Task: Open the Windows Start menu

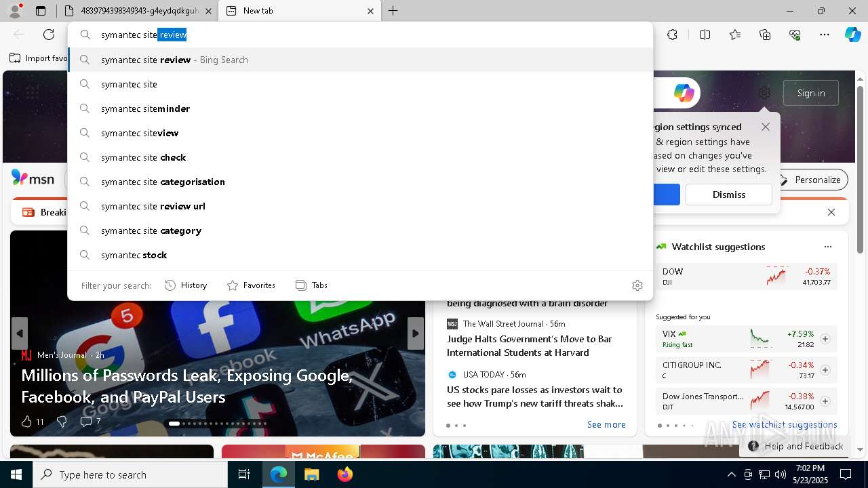Action: pos(16,474)
